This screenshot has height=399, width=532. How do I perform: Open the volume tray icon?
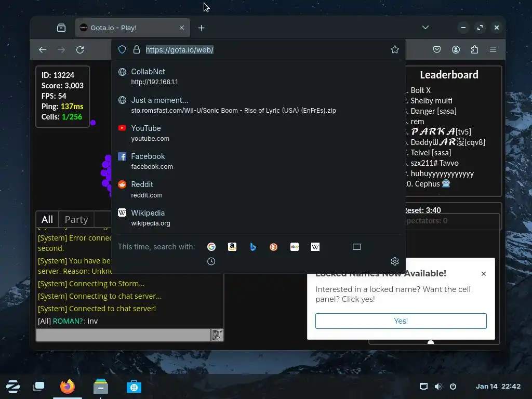pyautogui.click(x=438, y=386)
